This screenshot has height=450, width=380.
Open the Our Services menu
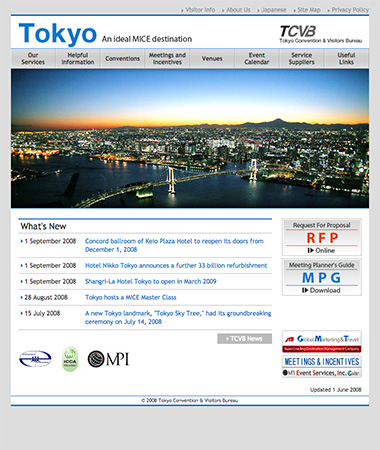tap(33, 59)
